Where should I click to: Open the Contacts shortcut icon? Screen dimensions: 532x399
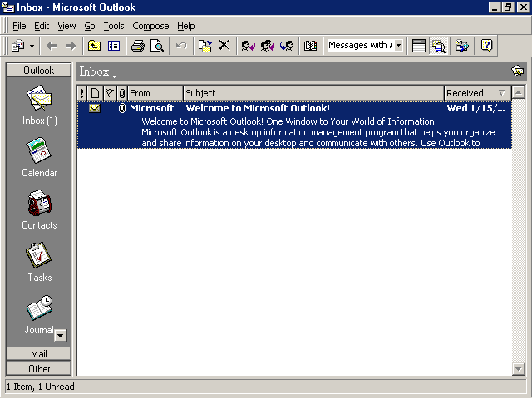pos(39,209)
